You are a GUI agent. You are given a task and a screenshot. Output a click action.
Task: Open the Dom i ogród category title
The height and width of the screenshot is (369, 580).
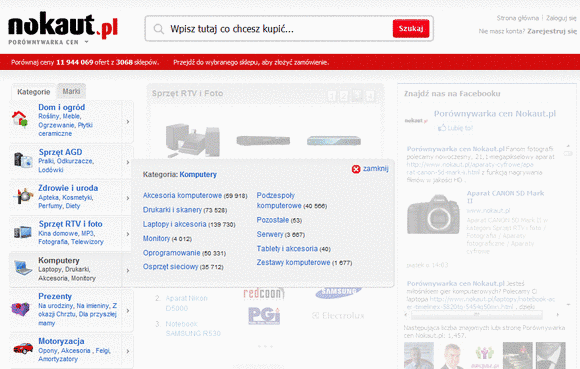tap(62, 107)
